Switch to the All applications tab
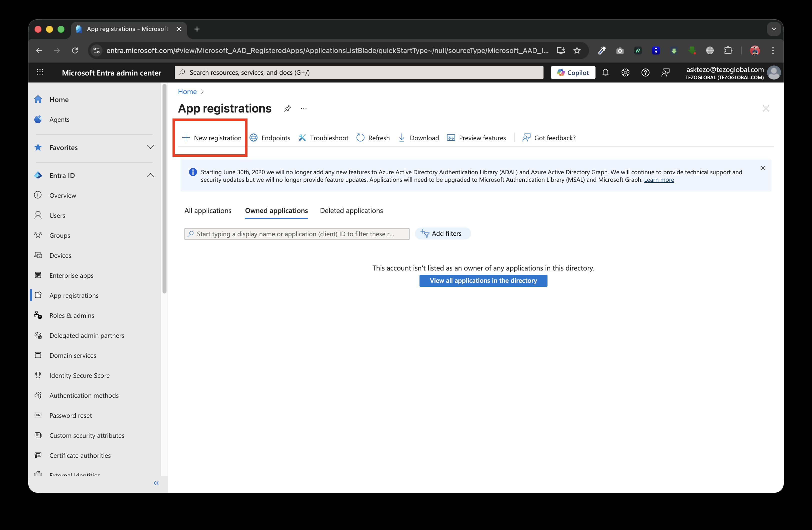The image size is (812, 530). 208,210
